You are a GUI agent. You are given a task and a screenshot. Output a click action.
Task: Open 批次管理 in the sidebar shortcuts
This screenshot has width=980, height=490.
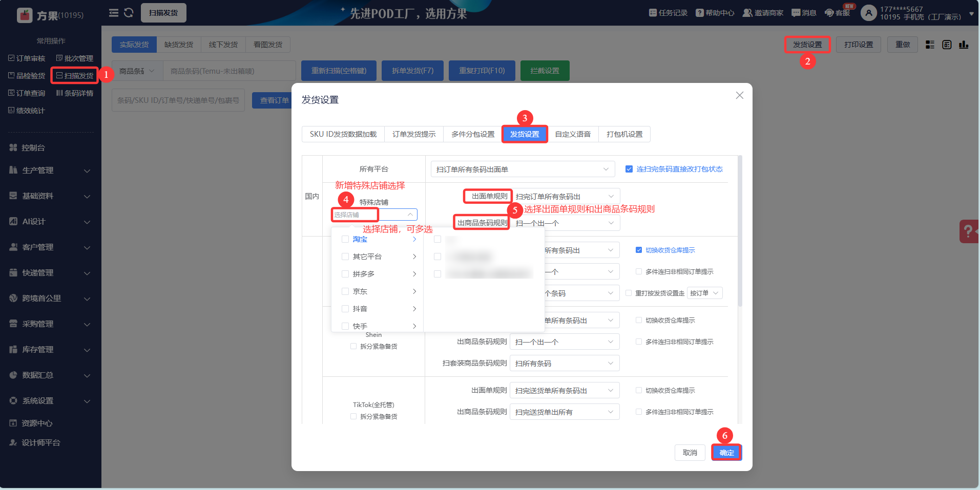click(x=75, y=58)
